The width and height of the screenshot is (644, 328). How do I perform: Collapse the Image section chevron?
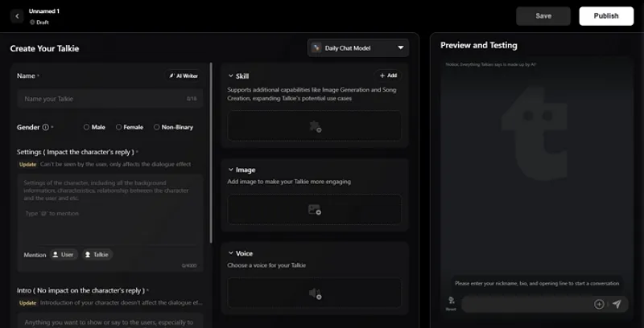tap(230, 170)
